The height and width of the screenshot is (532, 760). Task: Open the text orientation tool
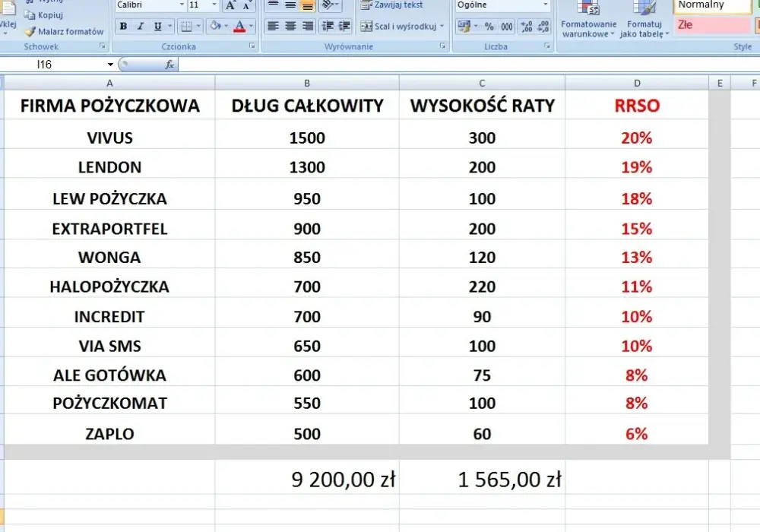[330, 5]
